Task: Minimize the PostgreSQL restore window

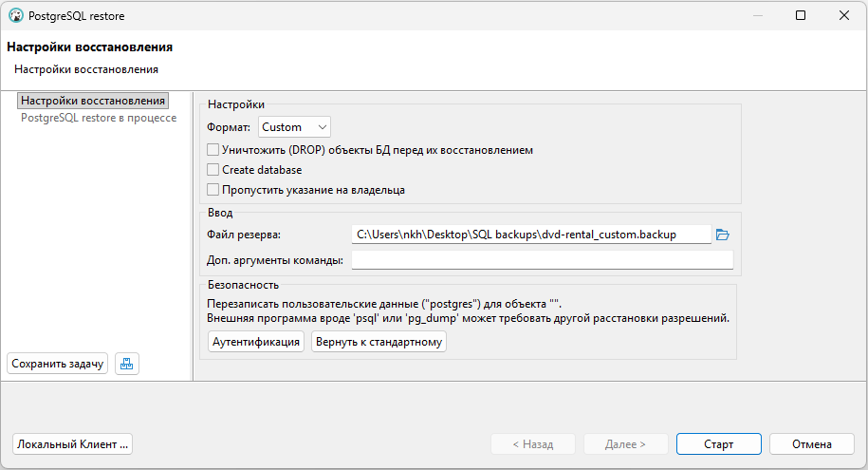Action: [x=758, y=15]
